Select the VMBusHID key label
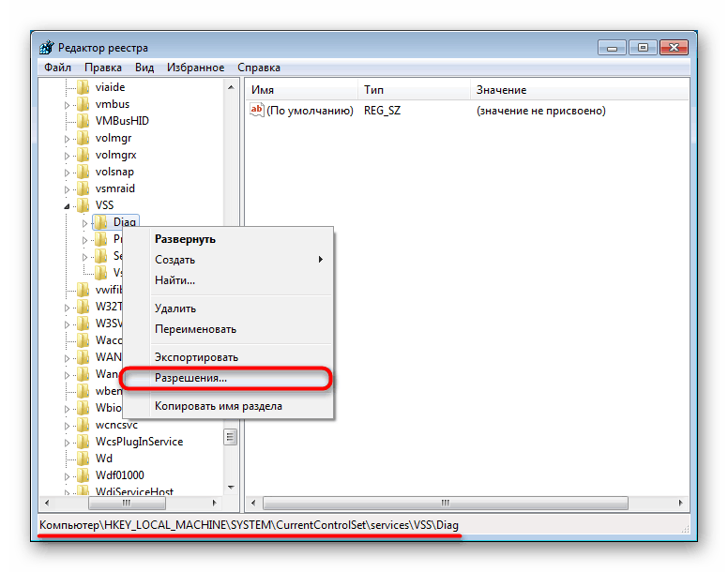 [x=122, y=121]
